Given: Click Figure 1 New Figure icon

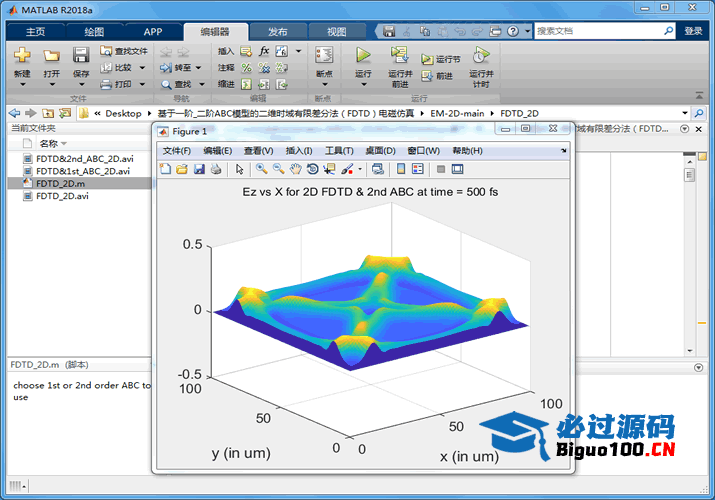Looking at the screenshot, I should coord(166,169).
